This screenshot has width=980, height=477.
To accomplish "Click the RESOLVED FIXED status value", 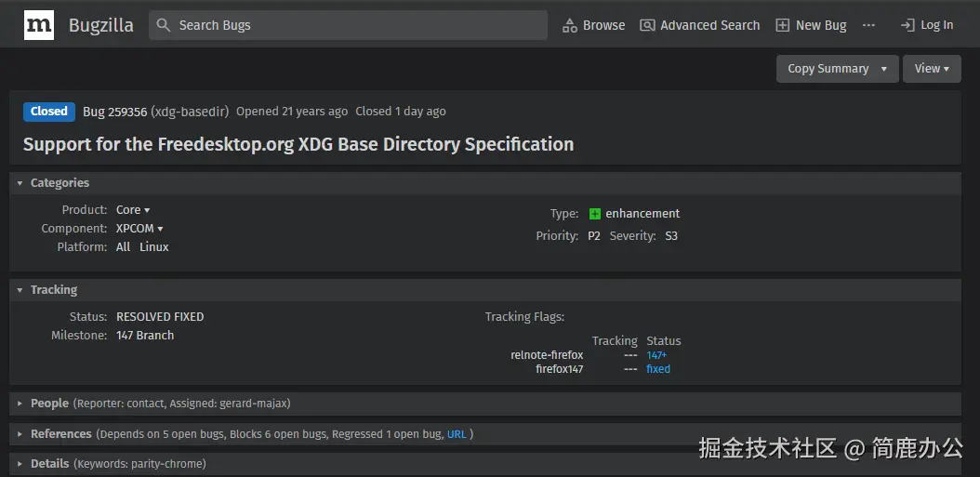I will pyautogui.click(x=160, y=317).
